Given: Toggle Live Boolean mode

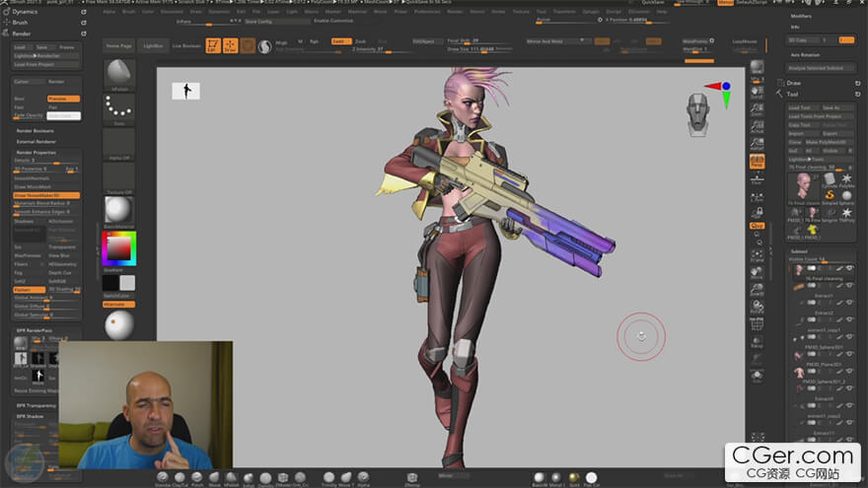Looking at the screenshot, I should coord(186,46).
